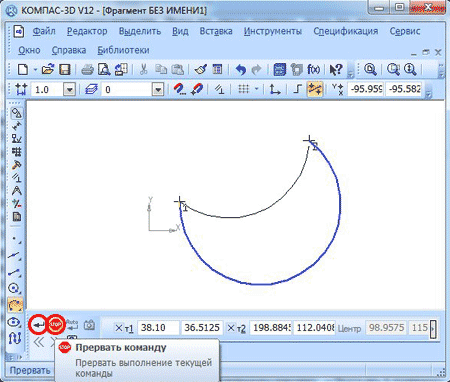Click the layers manager icon
Viewport: 450px width, 382px height.
(x=91, y=90)
